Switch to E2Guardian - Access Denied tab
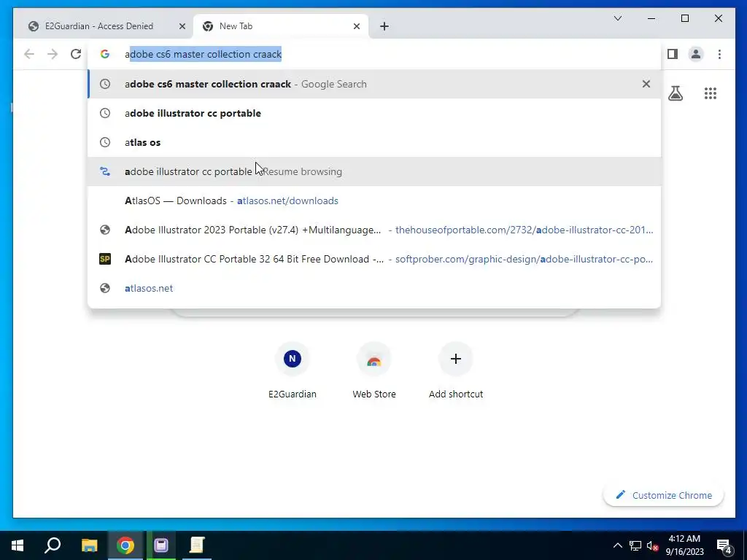The image size is (747, 560). tap(107, 26)
